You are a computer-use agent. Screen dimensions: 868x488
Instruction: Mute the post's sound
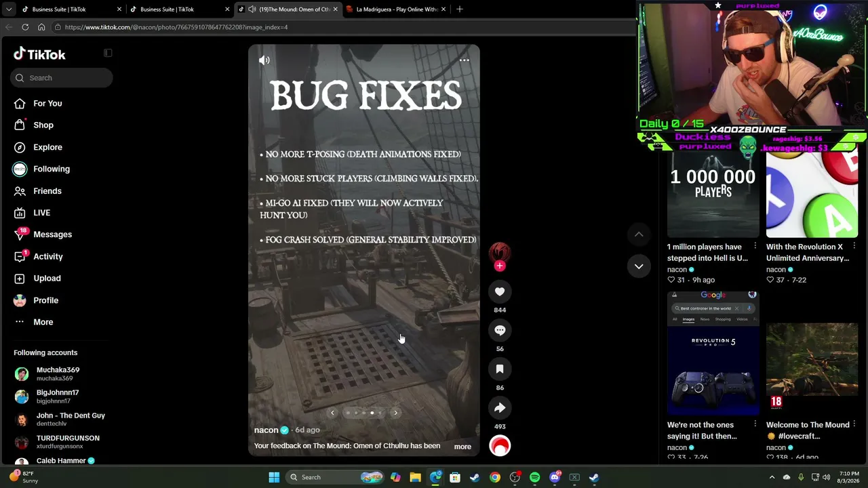tap(264, 60)
